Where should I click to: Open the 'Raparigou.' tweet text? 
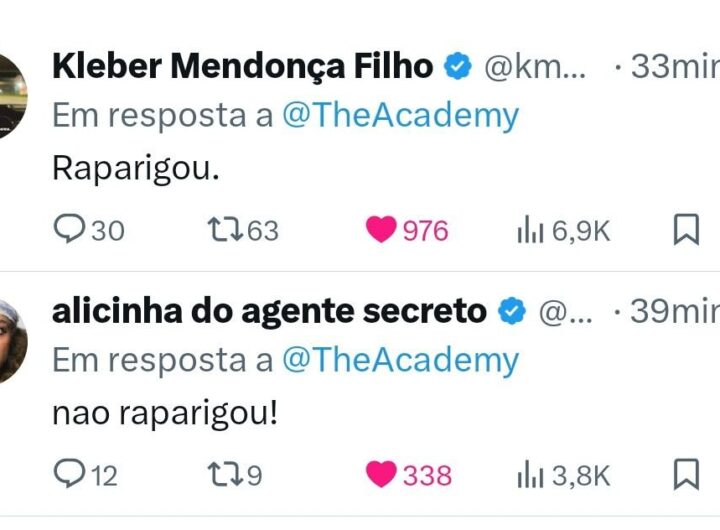point(136,169)
